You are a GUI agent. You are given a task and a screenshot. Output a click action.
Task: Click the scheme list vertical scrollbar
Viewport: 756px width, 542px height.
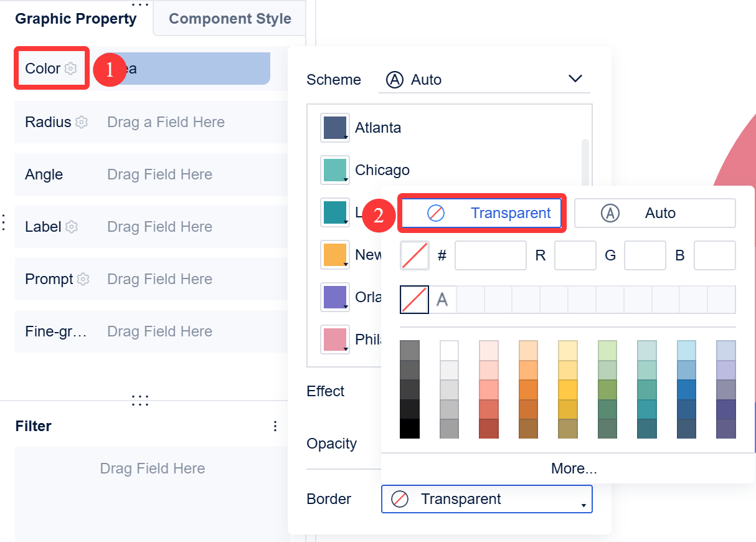[585, 161]
